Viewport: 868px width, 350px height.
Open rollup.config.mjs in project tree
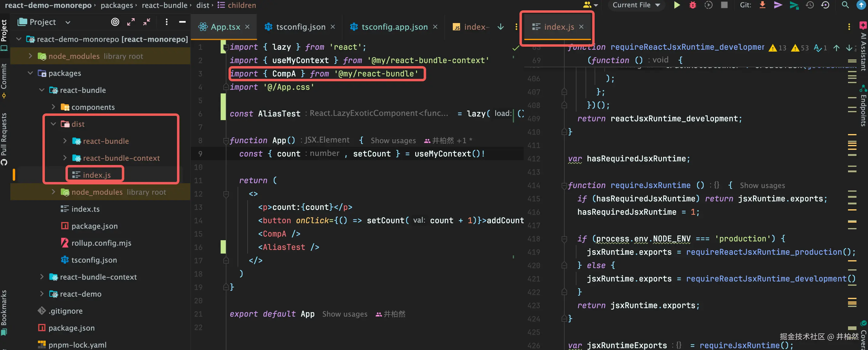pyautogui.click(x=101, y=243)
